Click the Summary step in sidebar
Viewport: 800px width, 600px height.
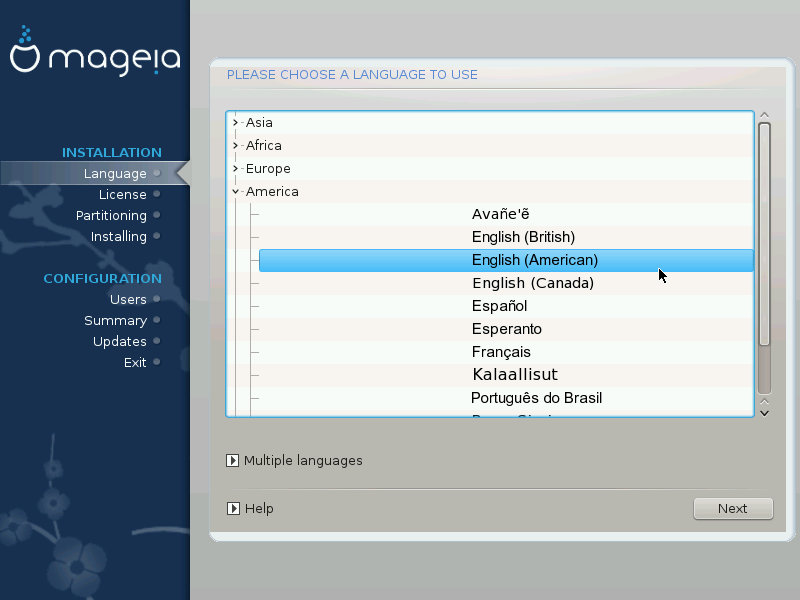coord(115,320)
